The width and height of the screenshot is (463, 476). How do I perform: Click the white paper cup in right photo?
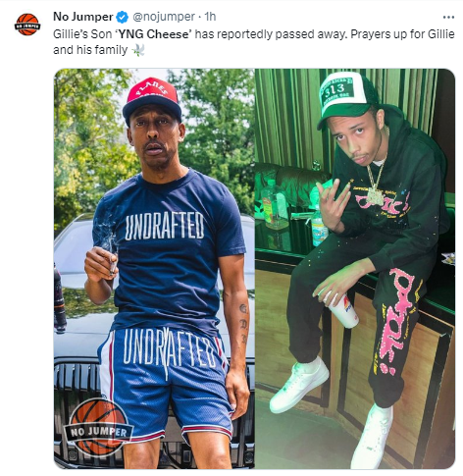[x=343, y=310]
